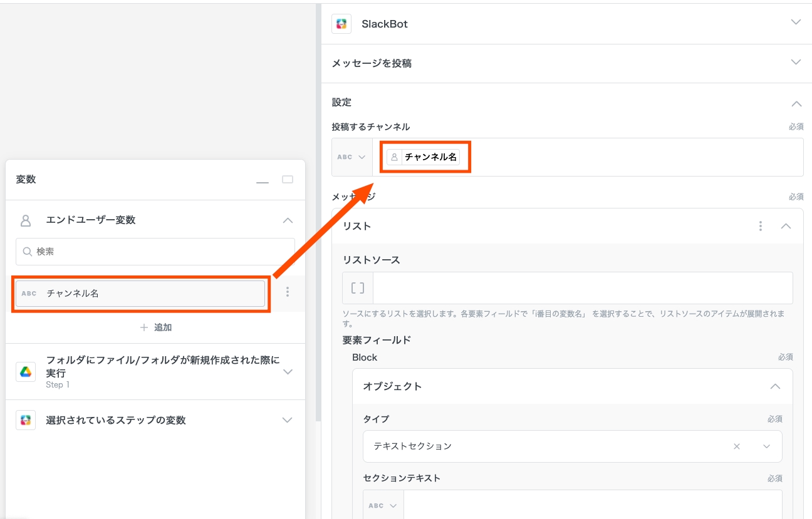Open the ABC type dropdown for 投稿するチャンネル

tap(351, 157)
